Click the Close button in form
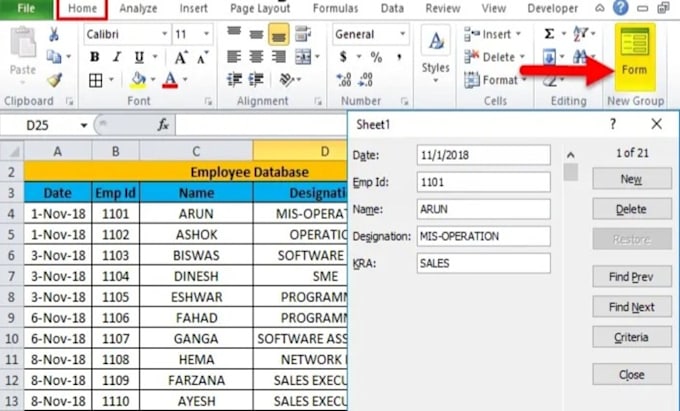Screen dimensions: 680x411 click(x=632, y=375)
